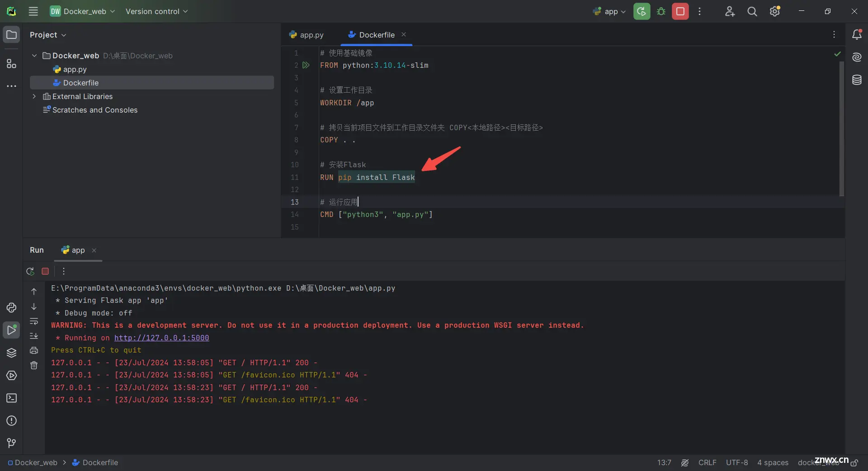Click Dockerfile breadcrumb in status bar
The width and height of the screenshot is (868, 471).
point(95,462)
